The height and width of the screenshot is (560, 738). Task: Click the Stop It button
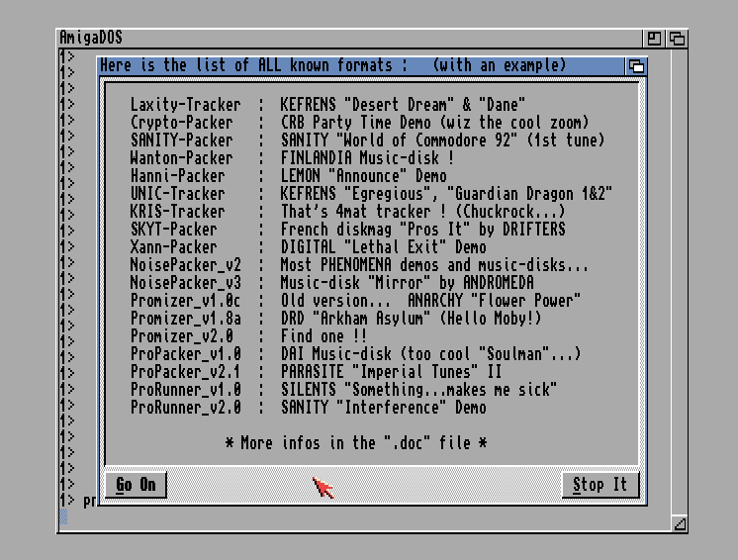(x=600, y=484)
